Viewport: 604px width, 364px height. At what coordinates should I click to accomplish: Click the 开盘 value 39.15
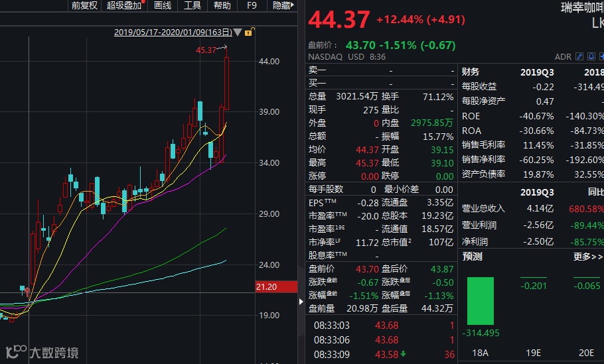442,150
